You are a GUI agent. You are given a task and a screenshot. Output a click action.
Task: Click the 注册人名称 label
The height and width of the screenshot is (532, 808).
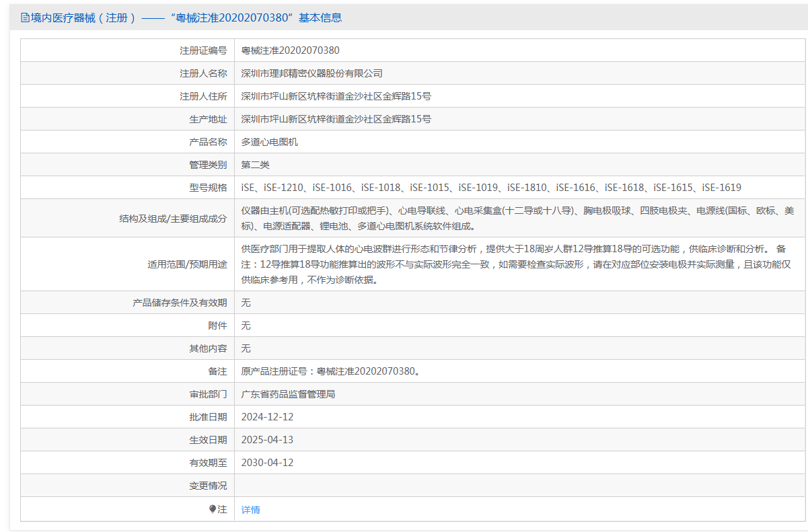coord(203,73)
